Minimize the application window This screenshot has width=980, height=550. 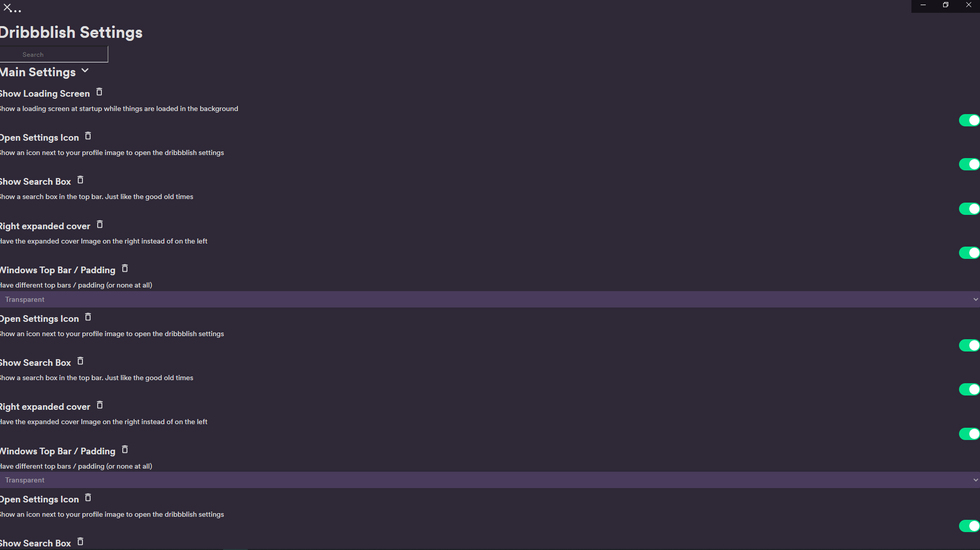[923, 5]
